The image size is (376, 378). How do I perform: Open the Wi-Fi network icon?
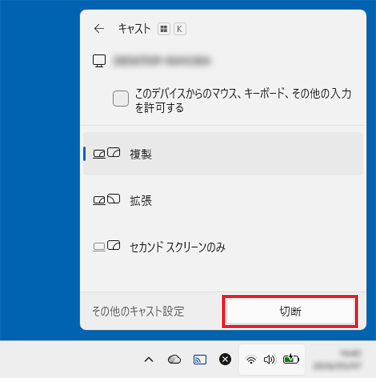(251, 360)
